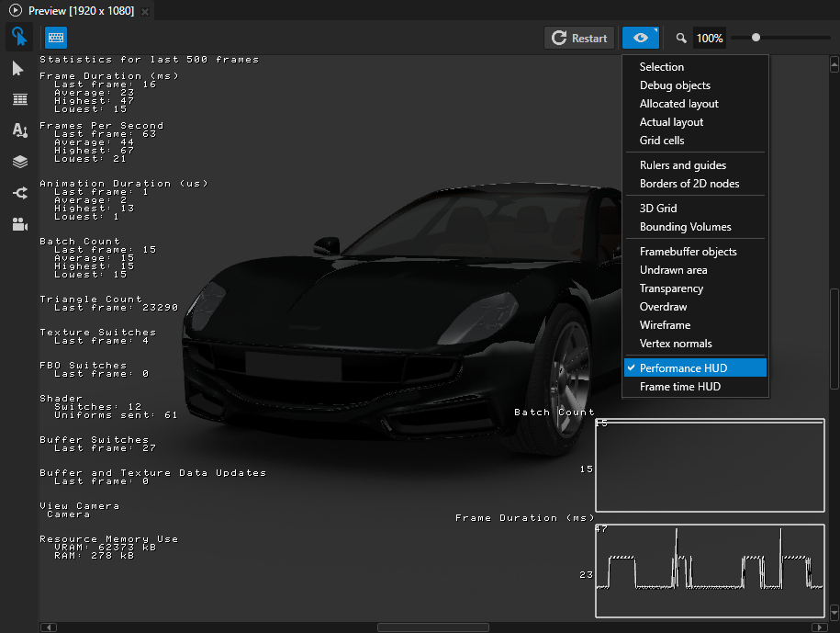Select the mouse interaction mode icon
This screenshot has width=840, height=633.
coord(18,37)
